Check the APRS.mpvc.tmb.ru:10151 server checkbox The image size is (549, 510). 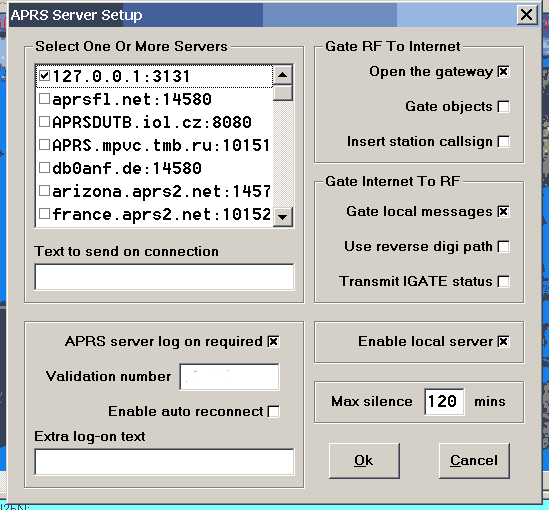coord(44,145)
